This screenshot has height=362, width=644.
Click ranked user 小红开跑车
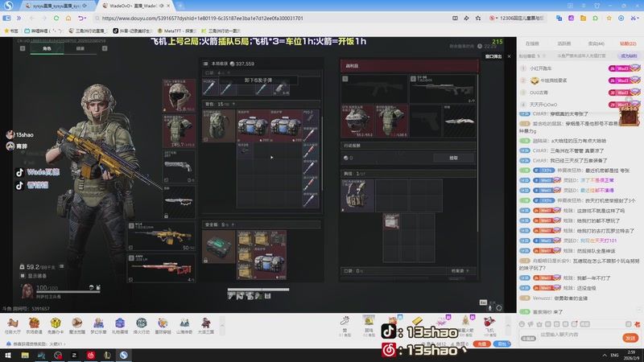click(x=540, y=68)
